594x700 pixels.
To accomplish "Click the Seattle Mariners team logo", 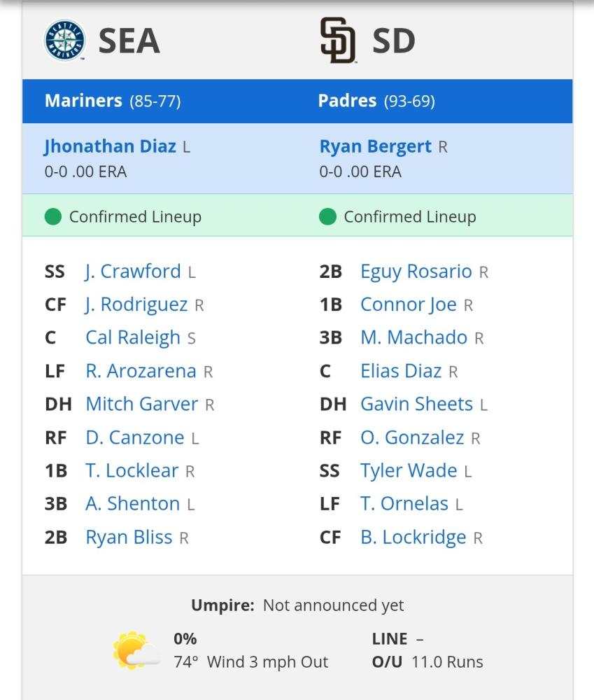I will [65, 40].
